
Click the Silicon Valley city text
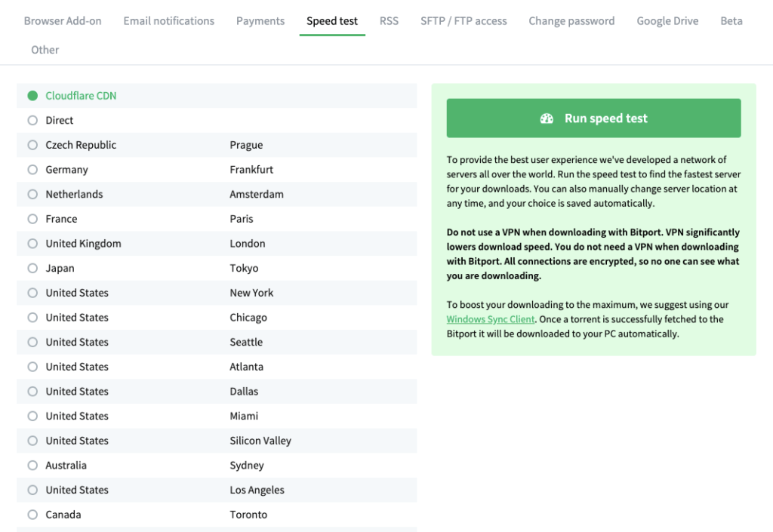click(260, 441)
